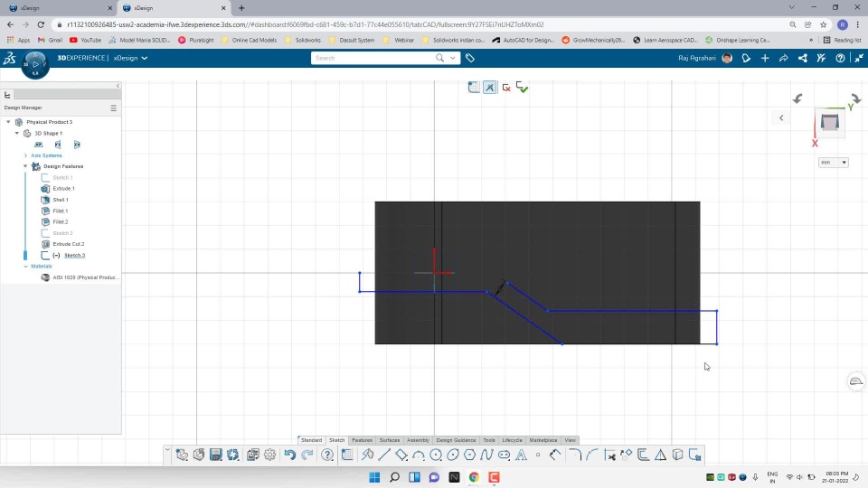Collapse the Design Features node
The height and width of the screenshot is (488, 868).
[25, 166]
